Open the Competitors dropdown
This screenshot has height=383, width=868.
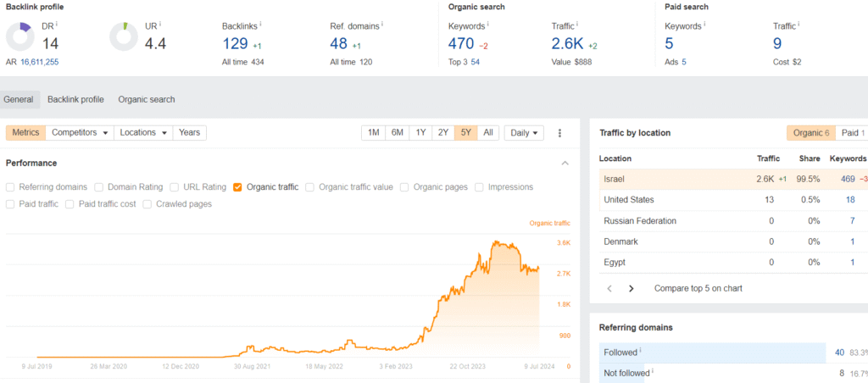click(x=81, y=133)
